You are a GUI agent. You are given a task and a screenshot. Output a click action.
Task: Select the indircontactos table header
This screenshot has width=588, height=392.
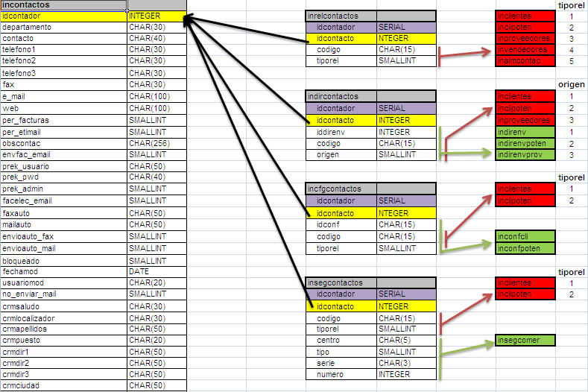[x=341, y=96]
